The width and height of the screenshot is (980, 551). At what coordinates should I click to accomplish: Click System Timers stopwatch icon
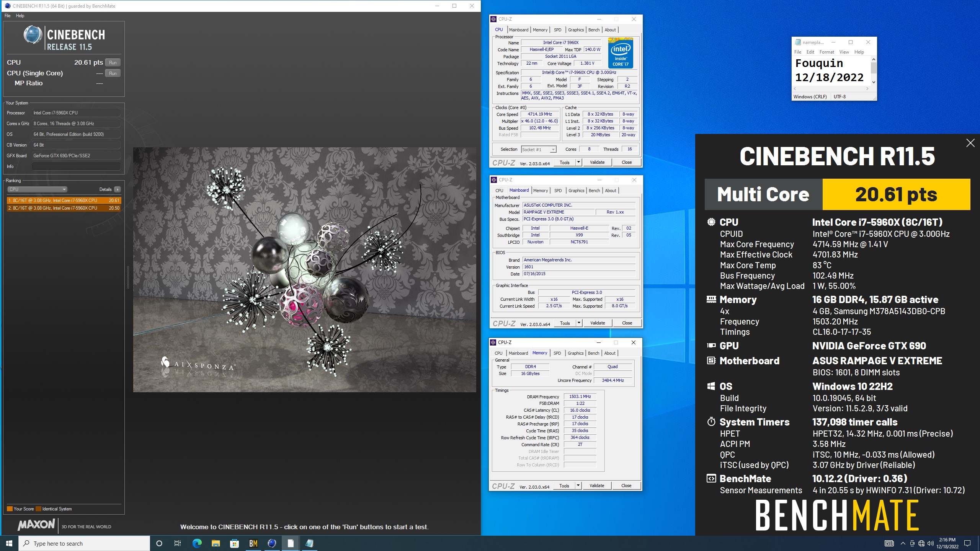[711, 422]
